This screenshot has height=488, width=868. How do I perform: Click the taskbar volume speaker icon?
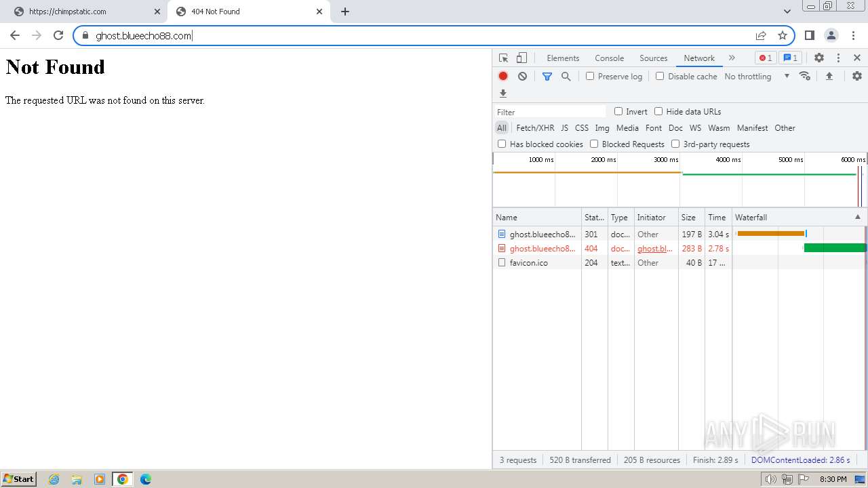tap(771, 479)
